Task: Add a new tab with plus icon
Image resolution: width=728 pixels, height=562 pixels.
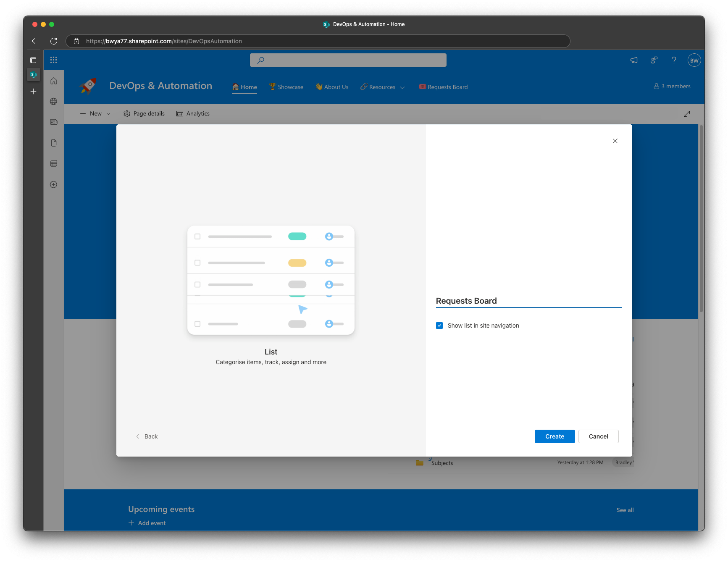Action: [x=34, y=91]
